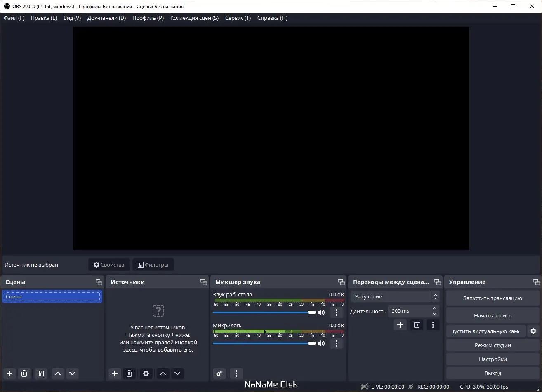Open Док-панели (D) menu

point(106,18)
